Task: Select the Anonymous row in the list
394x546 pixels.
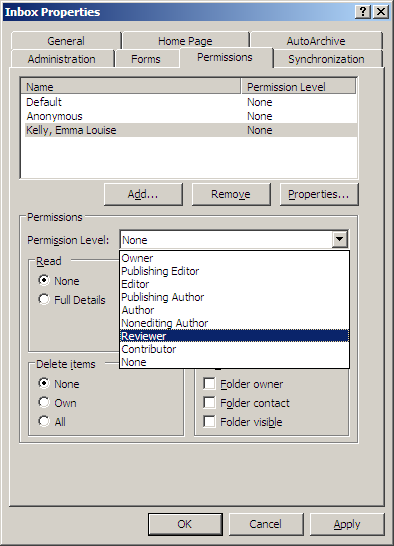Action: point(191,116)
